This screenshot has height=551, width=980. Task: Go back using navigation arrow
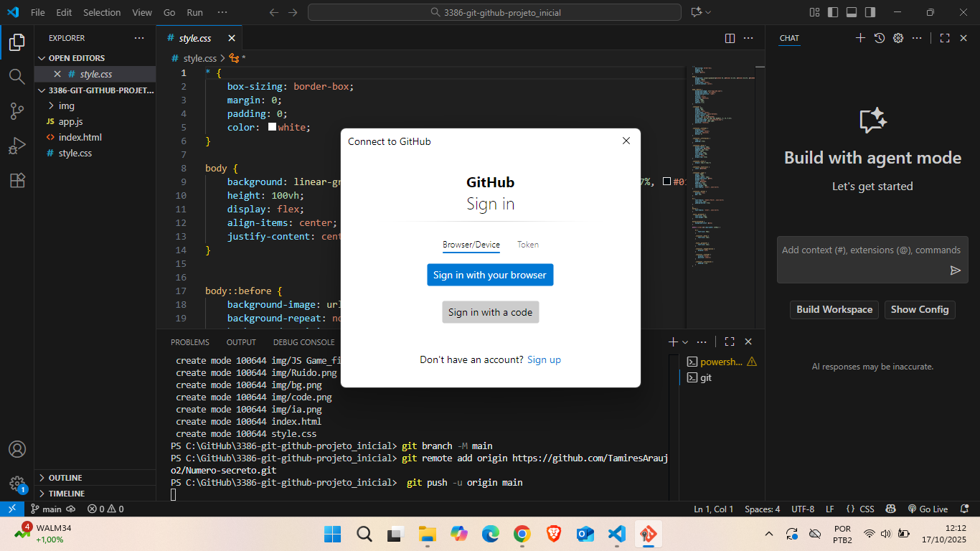tap(273, 12)
